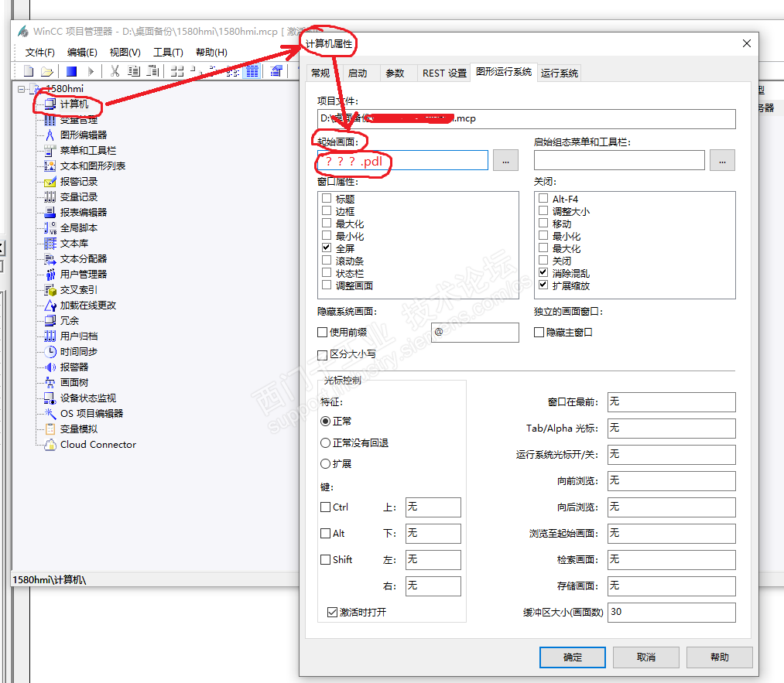784x683 pixels.
Task: Open the 编辑(E) menu
Action: 83,53
